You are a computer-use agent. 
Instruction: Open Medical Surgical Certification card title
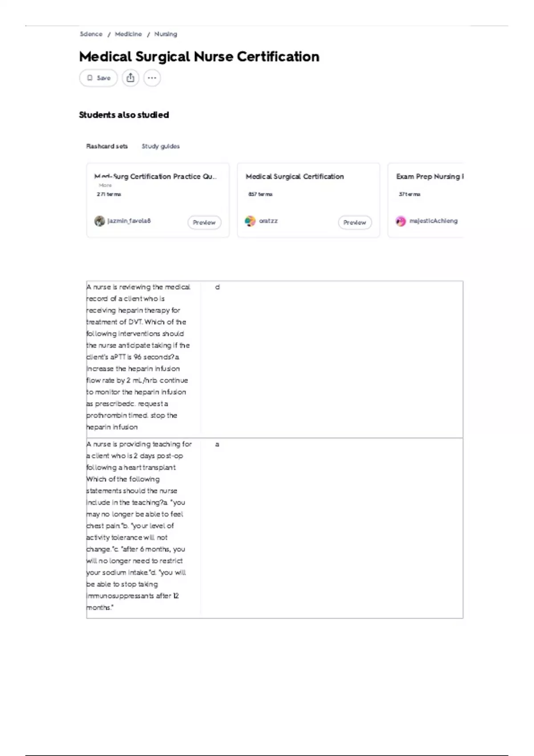coord(295,177)
